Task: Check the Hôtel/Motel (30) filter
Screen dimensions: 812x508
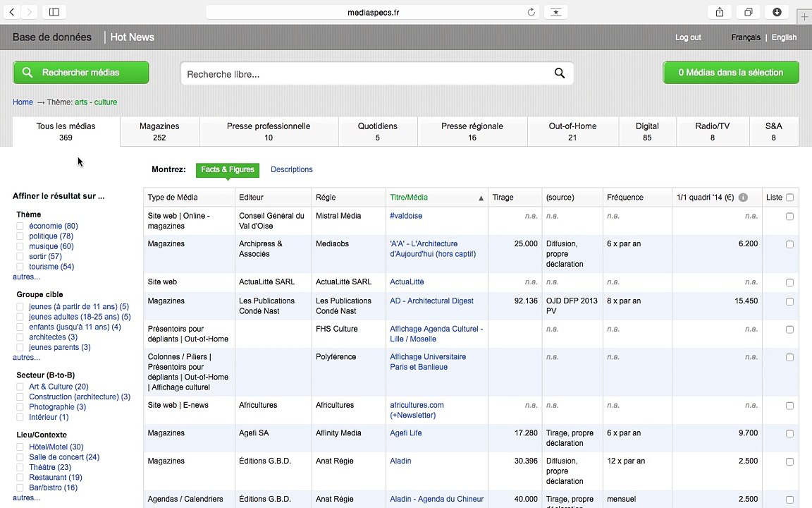Action: (20, 447)
